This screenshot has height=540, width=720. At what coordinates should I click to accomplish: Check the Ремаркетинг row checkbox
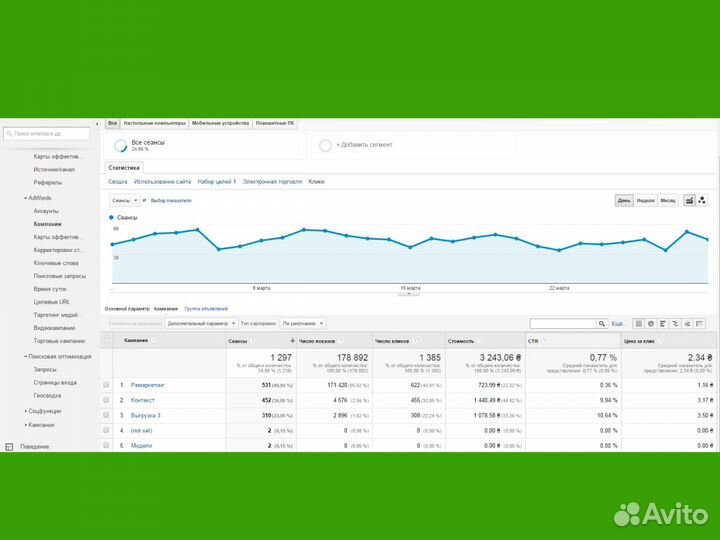coord(106,384)
